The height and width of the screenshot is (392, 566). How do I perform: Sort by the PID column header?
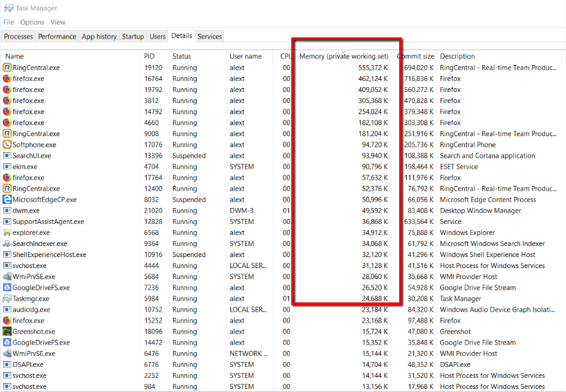click(x=155, y=56)
